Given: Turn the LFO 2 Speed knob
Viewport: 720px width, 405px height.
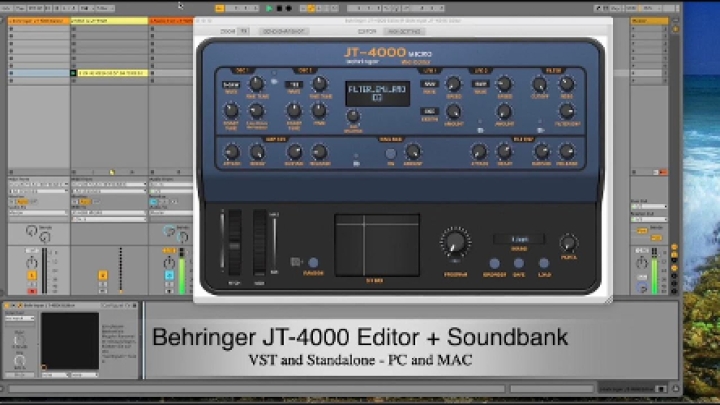Looking at the screenshot, I should point(504,84).
